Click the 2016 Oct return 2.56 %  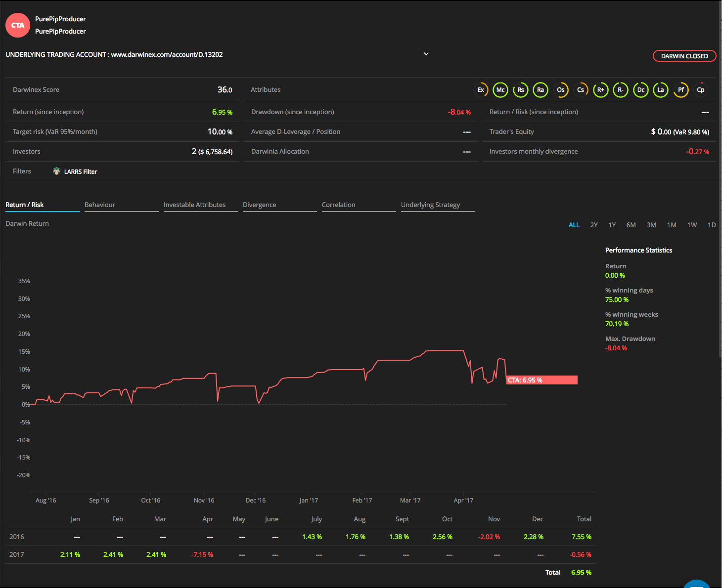443,537
